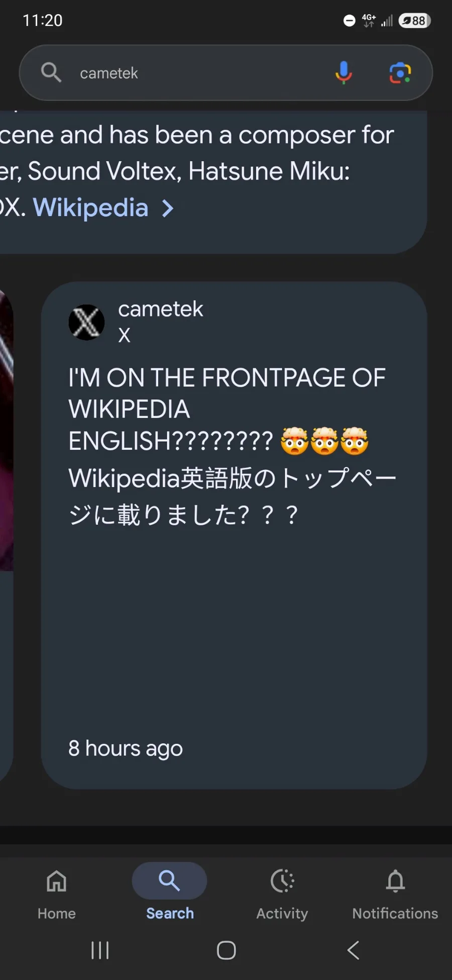This screenshot has height=980, width=452.
Task: Tap the Activity clock icon
Action: tap(282, 880)
